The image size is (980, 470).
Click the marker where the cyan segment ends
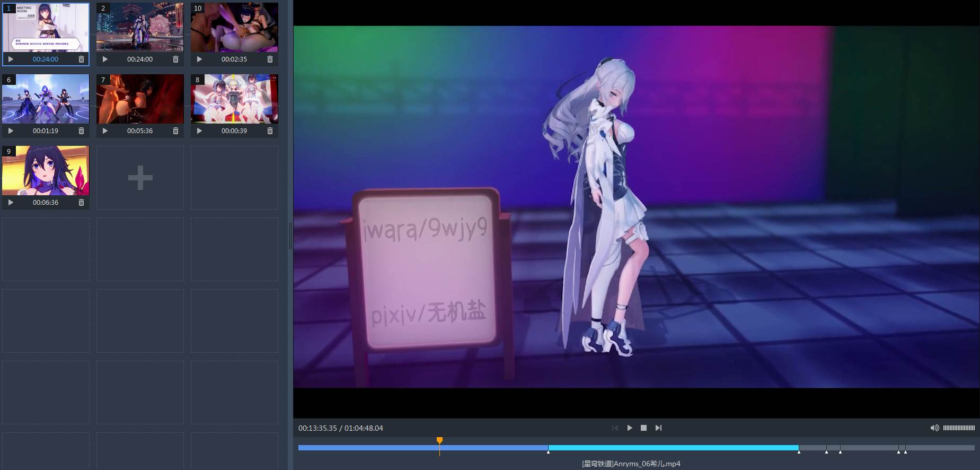click(x=799, y=452)
